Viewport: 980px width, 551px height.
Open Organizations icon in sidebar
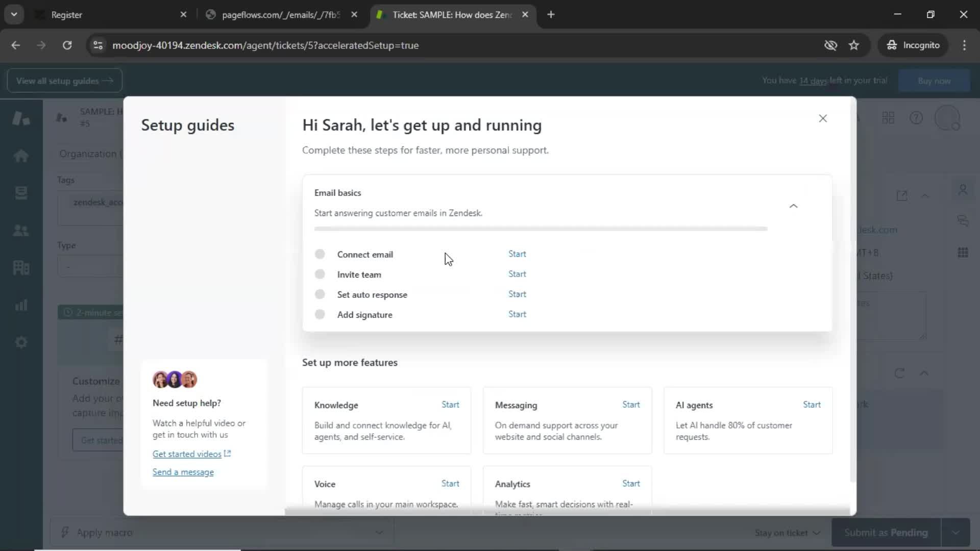(21, 267)
